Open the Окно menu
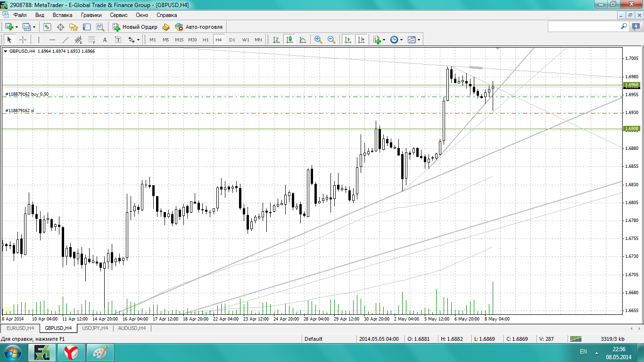The width and height of the screenshot is (644, 362). 142,15
